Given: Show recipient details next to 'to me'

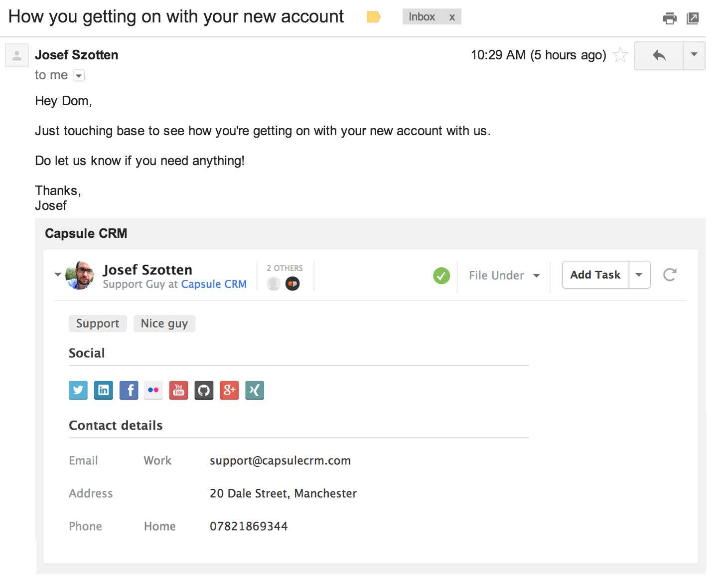Looking at the screenshot, I should (x=79, y=75).
